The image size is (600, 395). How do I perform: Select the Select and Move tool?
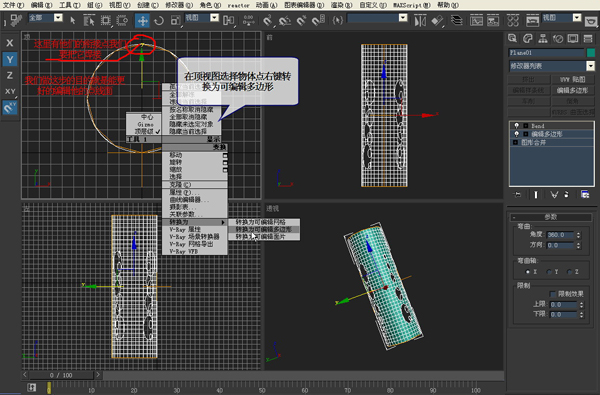(x=142, y=20)
